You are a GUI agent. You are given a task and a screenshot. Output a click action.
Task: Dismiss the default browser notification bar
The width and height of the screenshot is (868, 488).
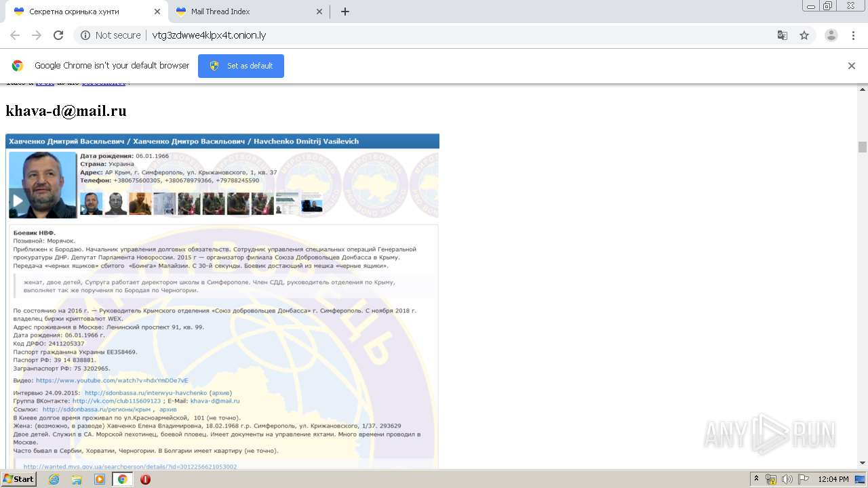pos(852,66)
